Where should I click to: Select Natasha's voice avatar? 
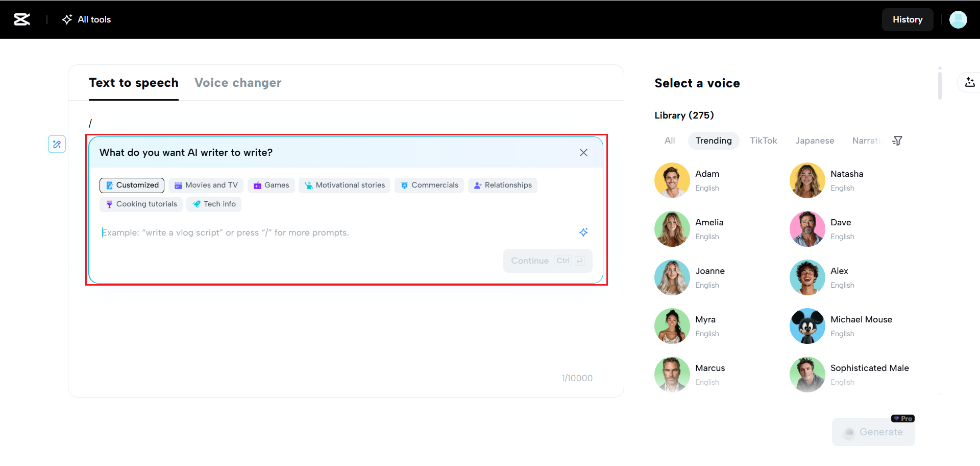pos(807,180)
